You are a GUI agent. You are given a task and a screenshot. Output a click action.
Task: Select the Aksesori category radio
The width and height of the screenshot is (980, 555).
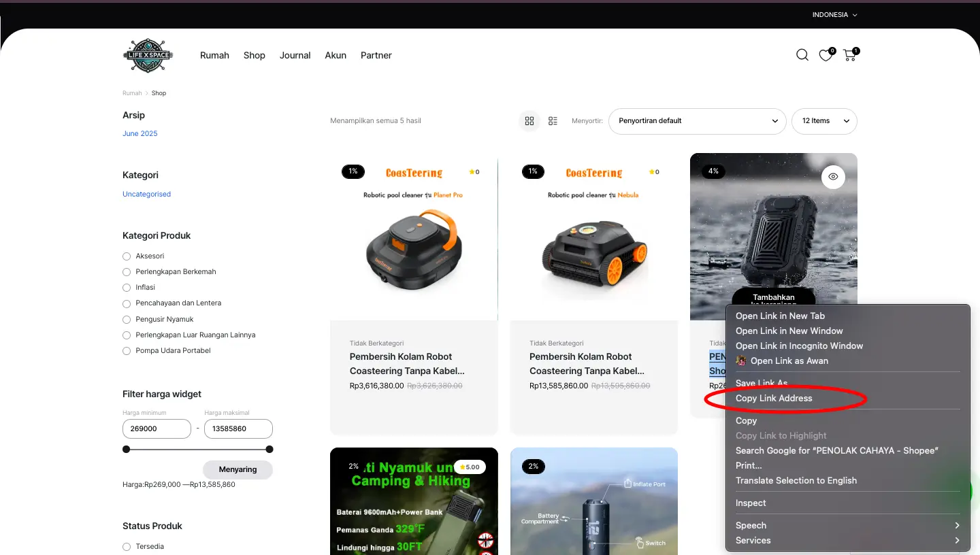pos(127,256)
